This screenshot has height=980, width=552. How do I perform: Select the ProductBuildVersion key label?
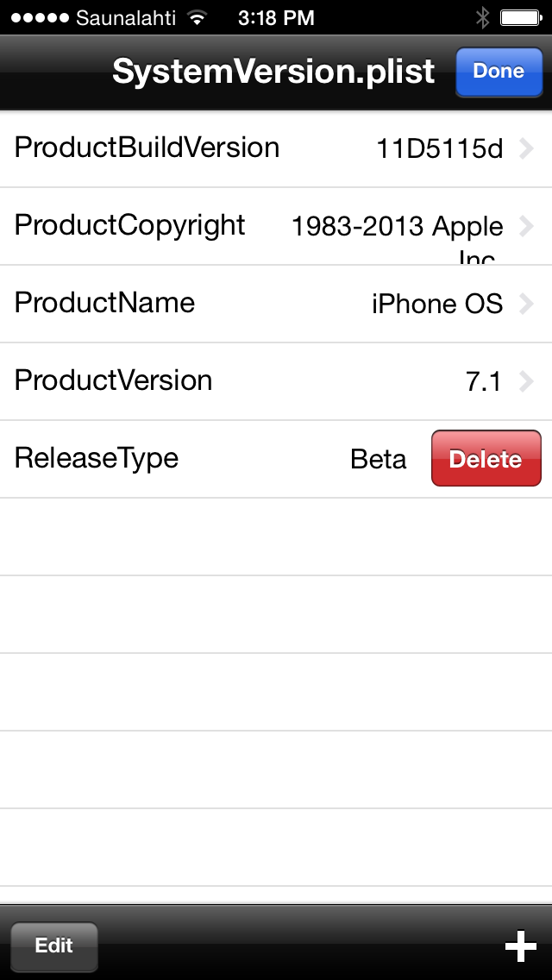147,148
